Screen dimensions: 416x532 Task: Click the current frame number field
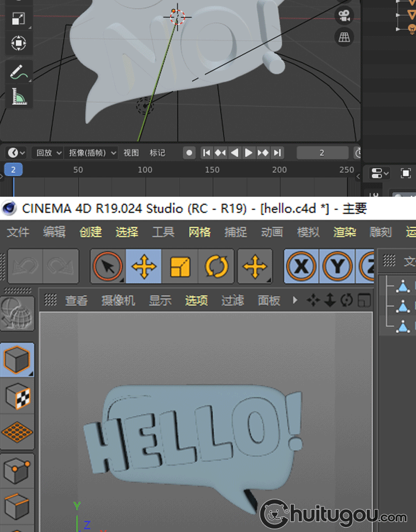coord(322,152)
